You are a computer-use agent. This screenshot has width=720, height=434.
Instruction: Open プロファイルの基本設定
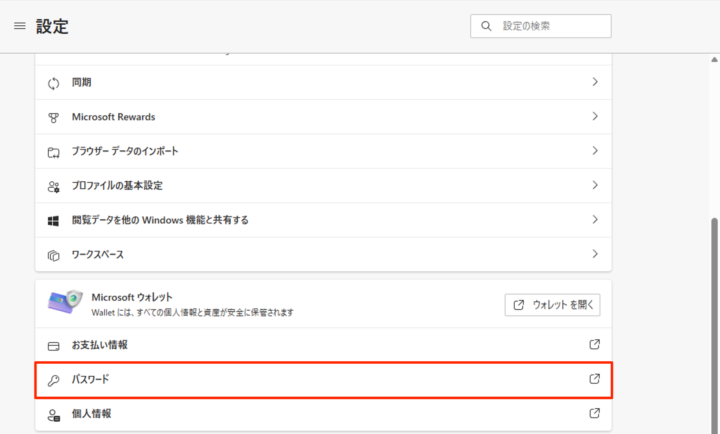(323, 186)
